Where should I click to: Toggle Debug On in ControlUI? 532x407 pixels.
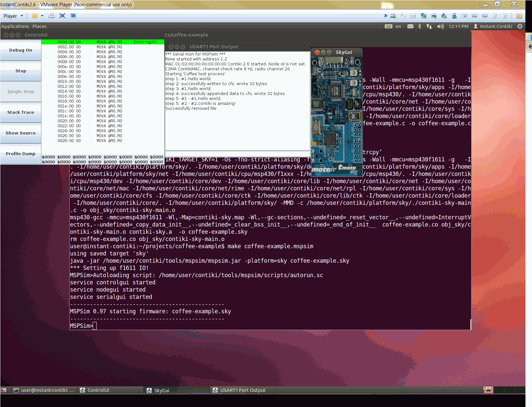coord(21,50)
